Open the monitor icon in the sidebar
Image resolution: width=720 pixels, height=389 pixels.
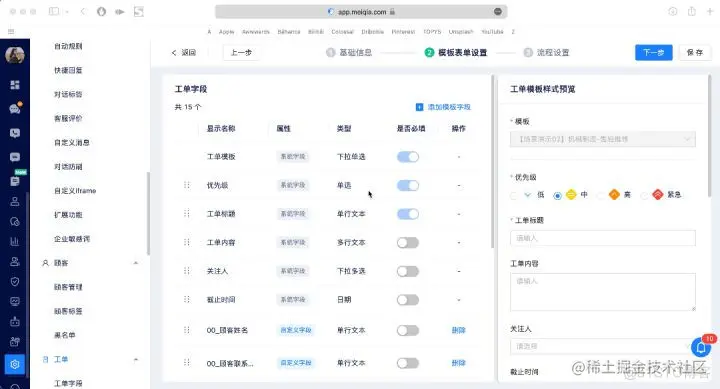click(x=15, y=302)
